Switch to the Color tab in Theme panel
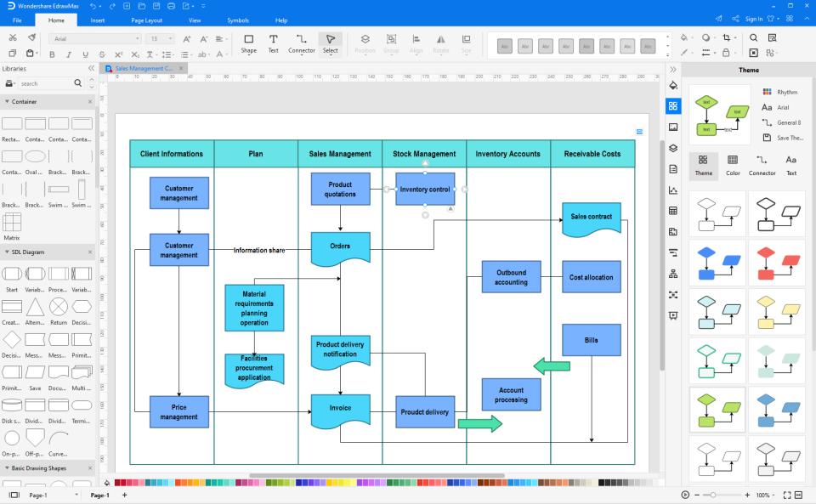Image resolution: width=816 pixels, height=504 pixels. coord(733,167)
